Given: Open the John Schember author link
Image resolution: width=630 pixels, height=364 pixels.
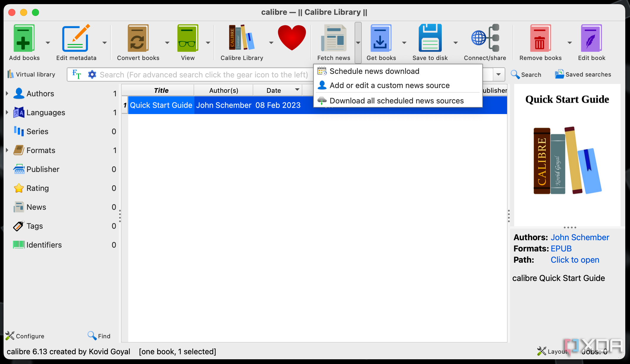Looking at the screenshot, I should click(x=580, y=237).
